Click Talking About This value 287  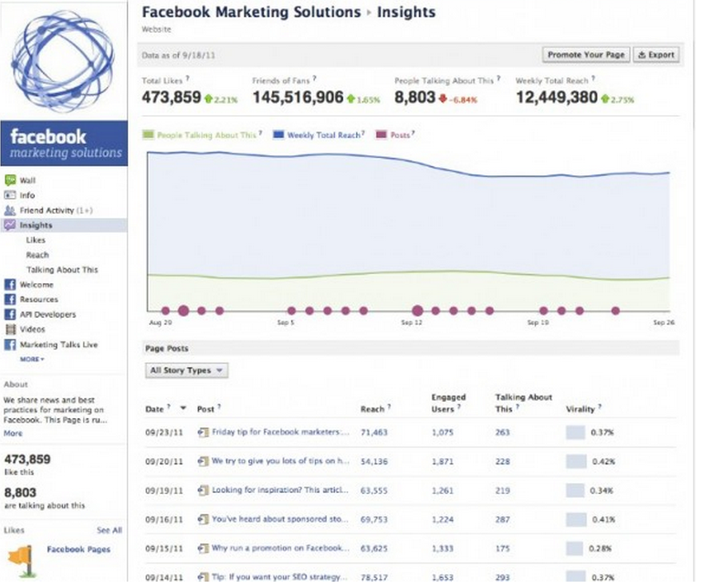coord(508,524)
